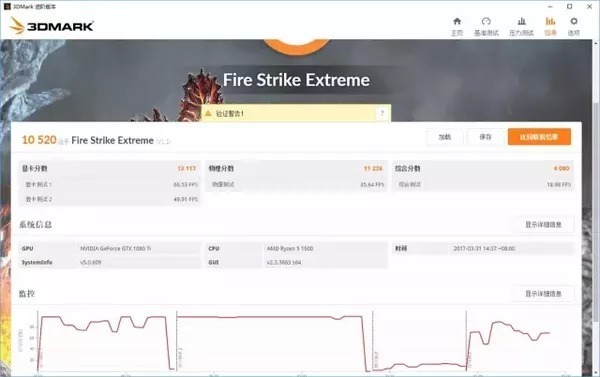The image size is (600, 377).
Task: Click the Save (保存) button
Action: 485,137
